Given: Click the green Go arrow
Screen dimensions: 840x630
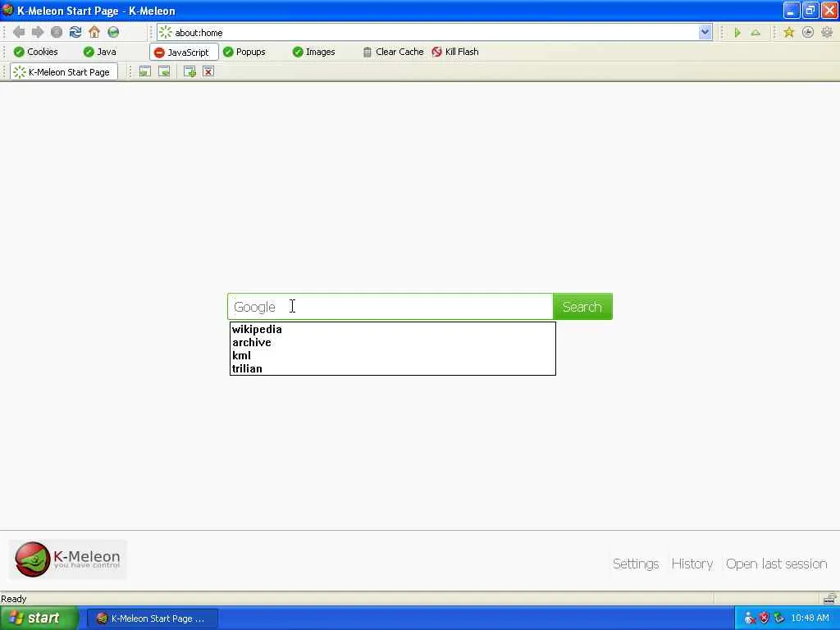Looking at the screenshot, I should click(x=737, y=33).
